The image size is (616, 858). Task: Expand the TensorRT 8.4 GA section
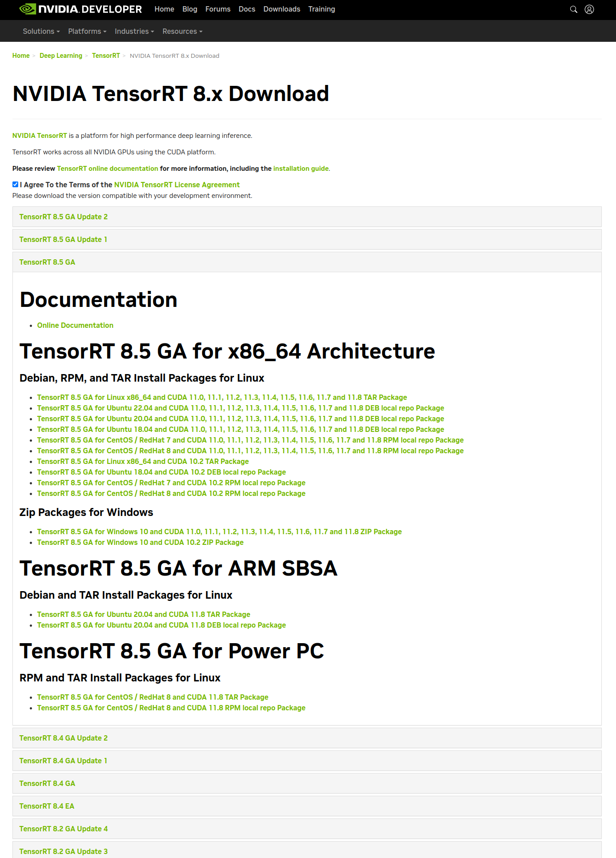tap(307, 783)
